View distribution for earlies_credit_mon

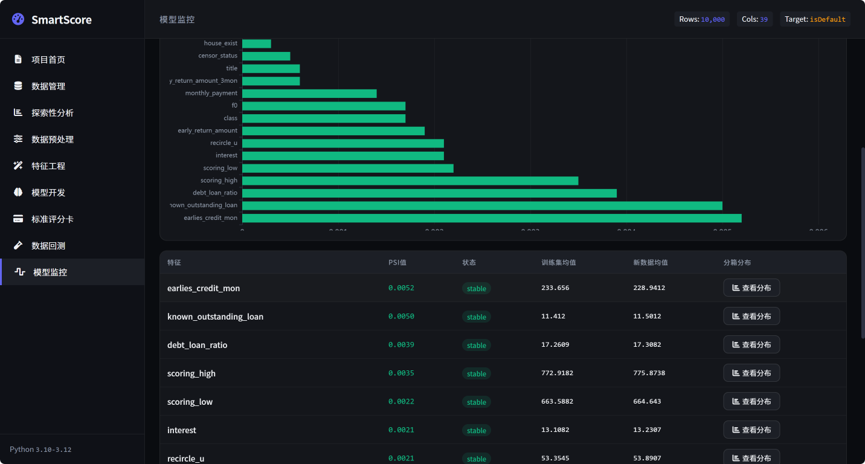(x=751, y=287)
